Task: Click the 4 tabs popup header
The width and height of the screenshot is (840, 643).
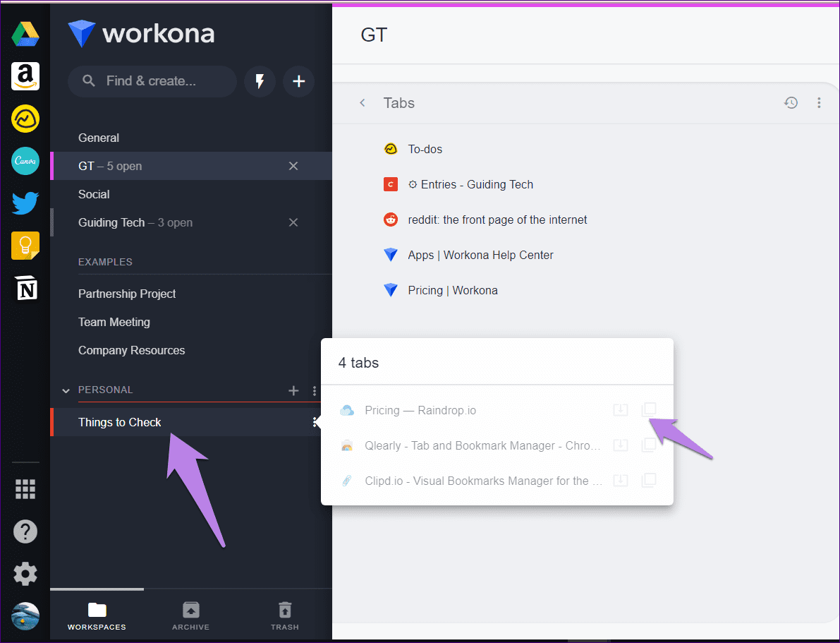Action: 358,363
